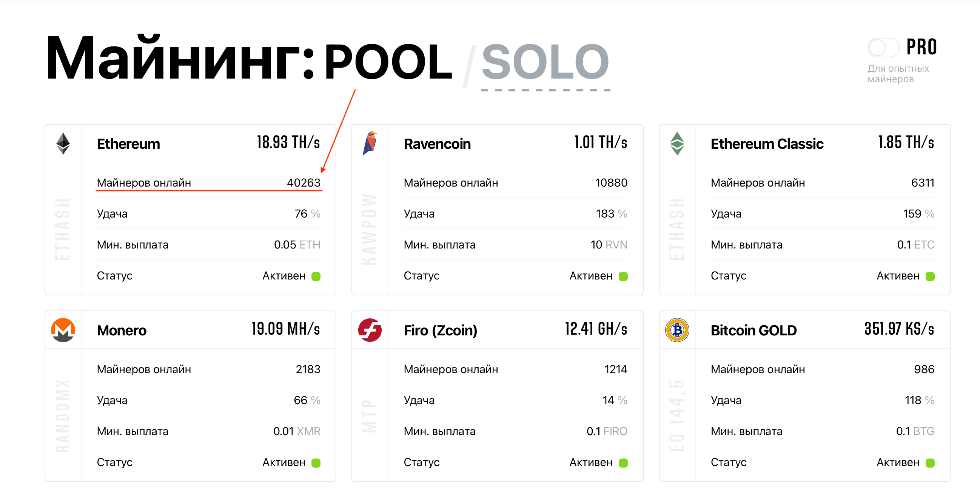Viewport: 980px width, 491px height.
Task: Open the Ethereum Classic pool card title
Action: 767,144
